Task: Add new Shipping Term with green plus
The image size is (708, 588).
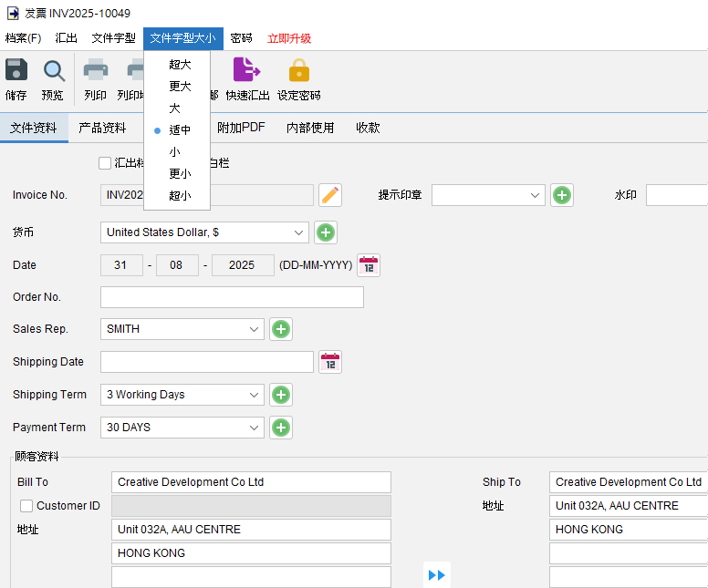Action: click(281, 395)
